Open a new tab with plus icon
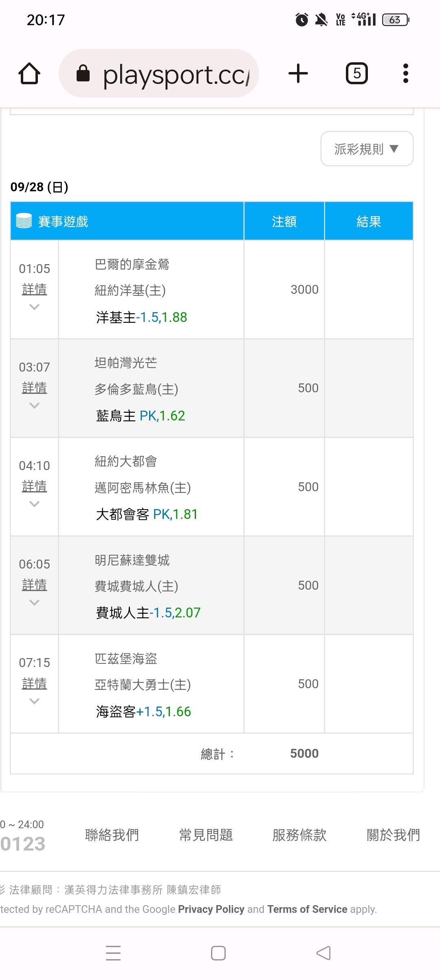This screenshot has width=440, height=980. tap(298, 74)
